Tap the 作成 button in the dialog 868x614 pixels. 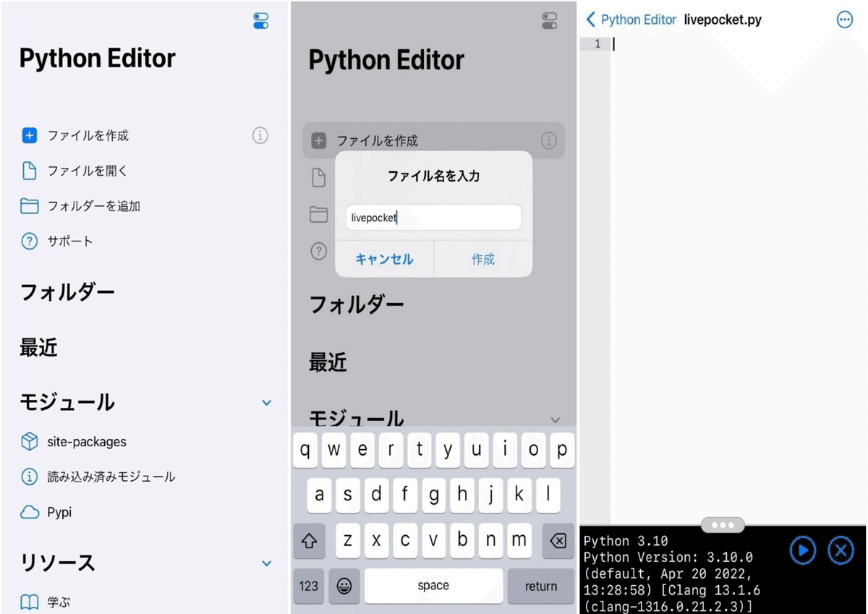coord(483,259)
